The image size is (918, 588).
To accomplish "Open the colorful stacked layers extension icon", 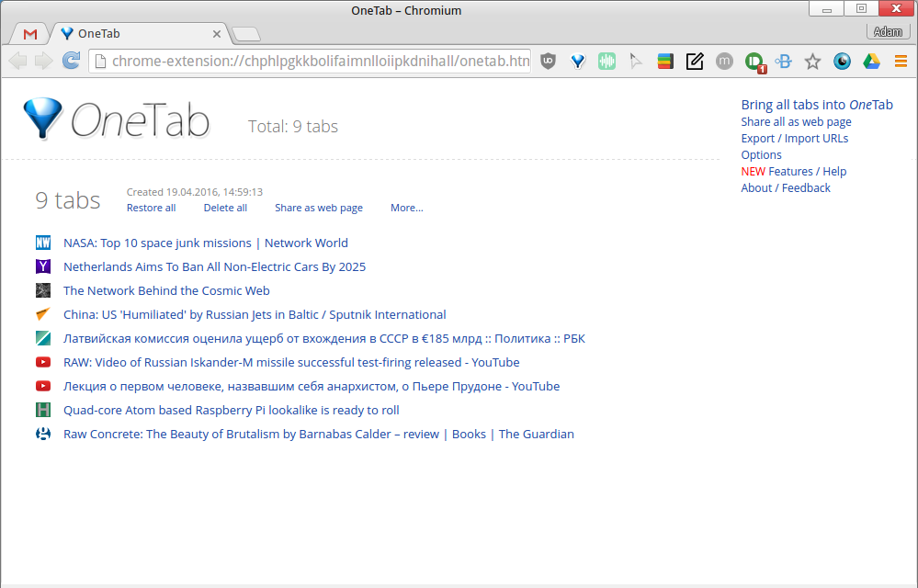I will pos(665,61).
